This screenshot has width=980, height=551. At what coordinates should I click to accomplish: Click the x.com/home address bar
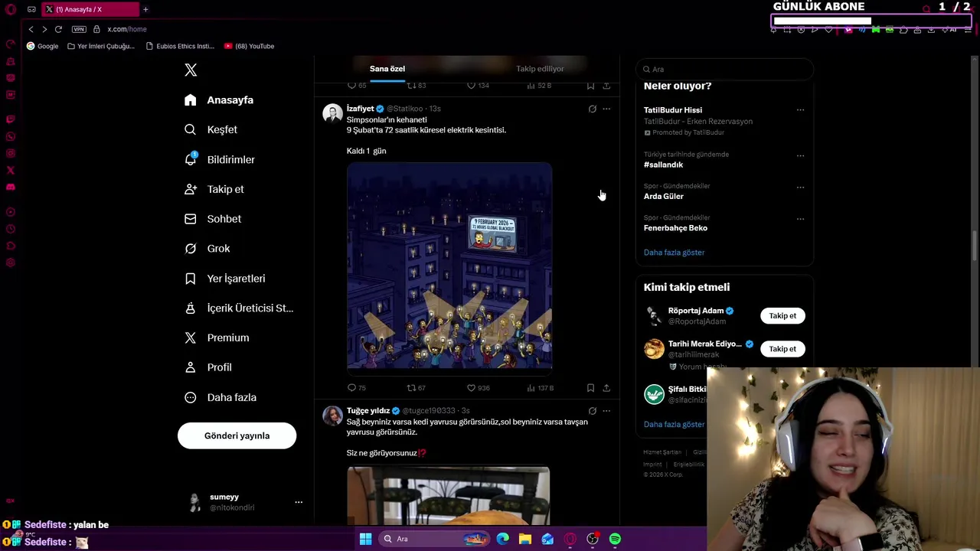127,29
